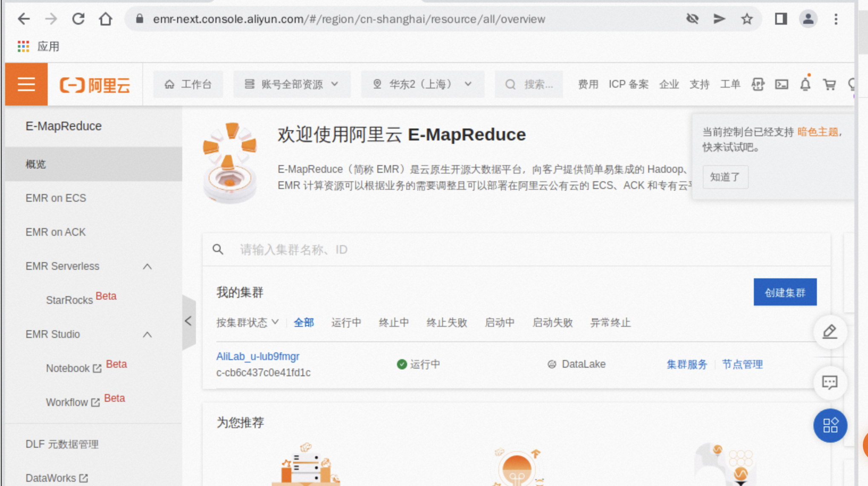Open the feedback chat bubble icon

click(830, 382)
